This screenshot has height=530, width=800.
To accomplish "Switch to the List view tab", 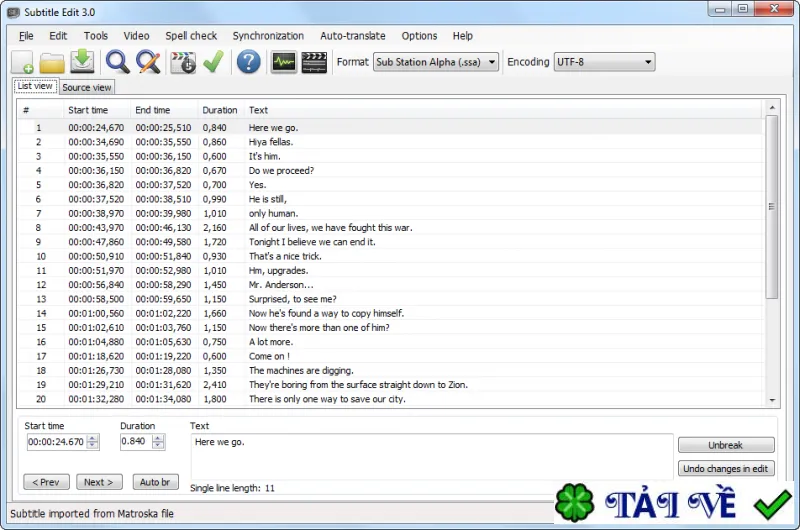I will (x=35, y=86).
